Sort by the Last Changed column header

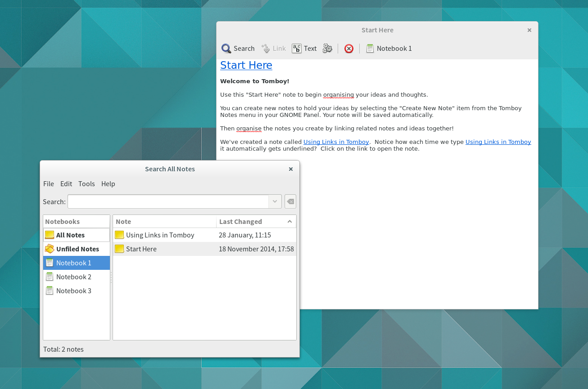(256, 221)
